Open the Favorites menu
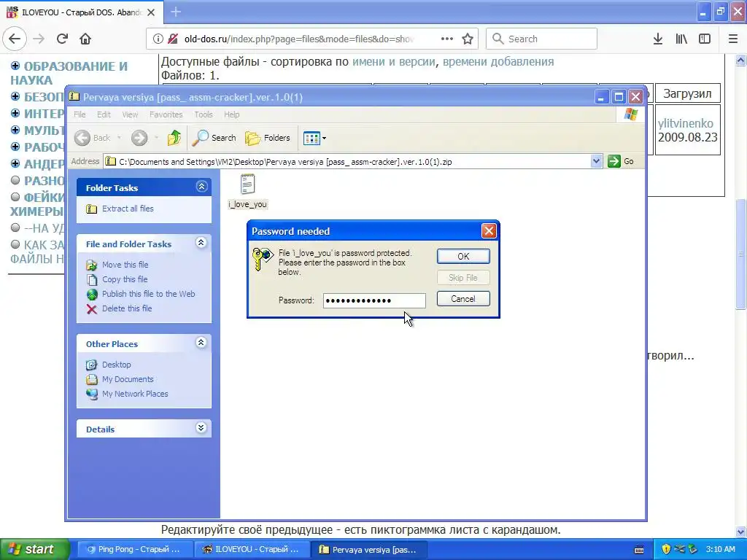Viewport: 747px width, 560px height. [166, 114]
